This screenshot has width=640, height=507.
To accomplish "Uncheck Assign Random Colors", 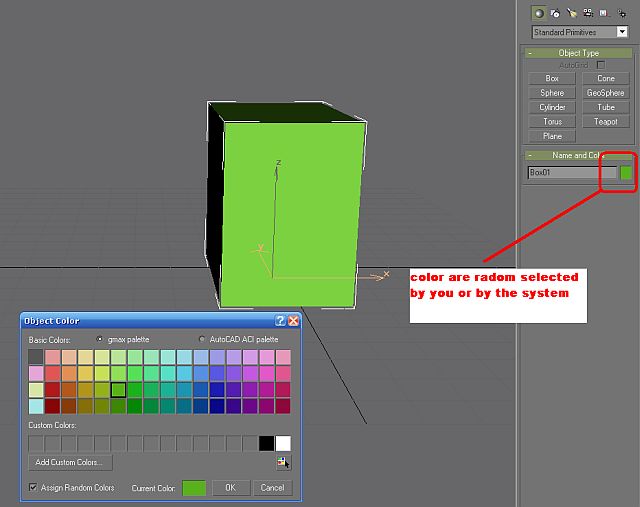I will tap(33, 487).
